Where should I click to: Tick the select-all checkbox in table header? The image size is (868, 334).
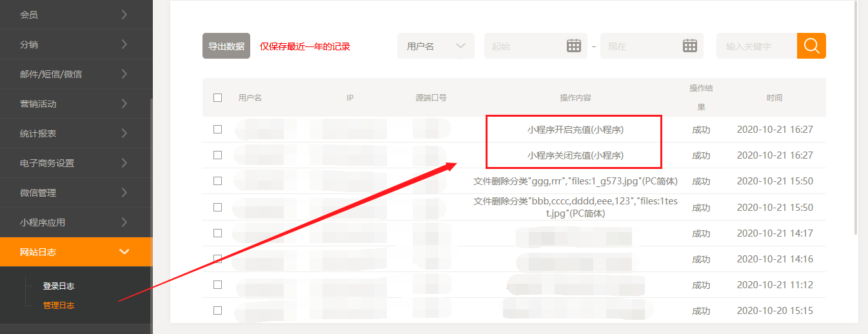217,98
